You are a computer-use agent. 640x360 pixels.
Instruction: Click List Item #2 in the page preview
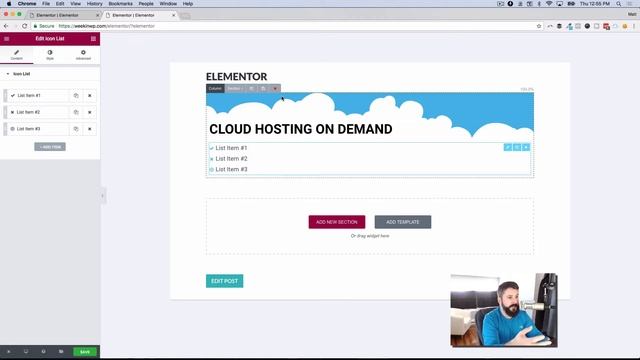click(x=231, y=159)
